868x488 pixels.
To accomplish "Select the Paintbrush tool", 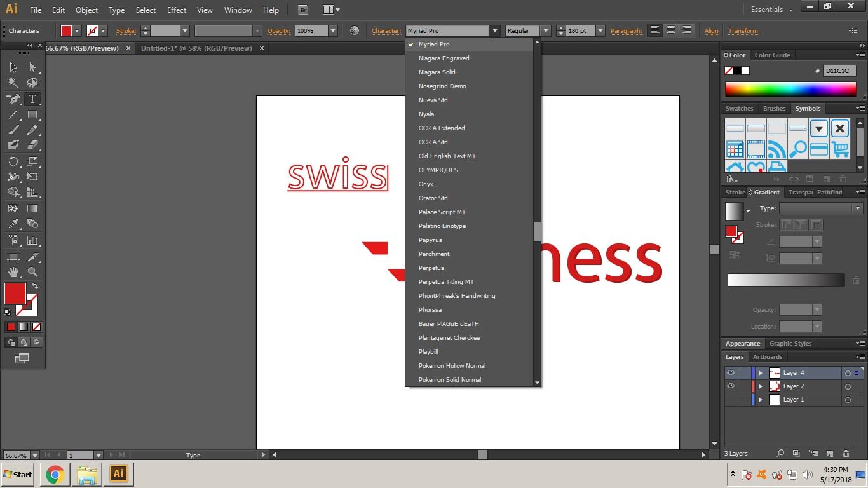I will click(13, 130).
